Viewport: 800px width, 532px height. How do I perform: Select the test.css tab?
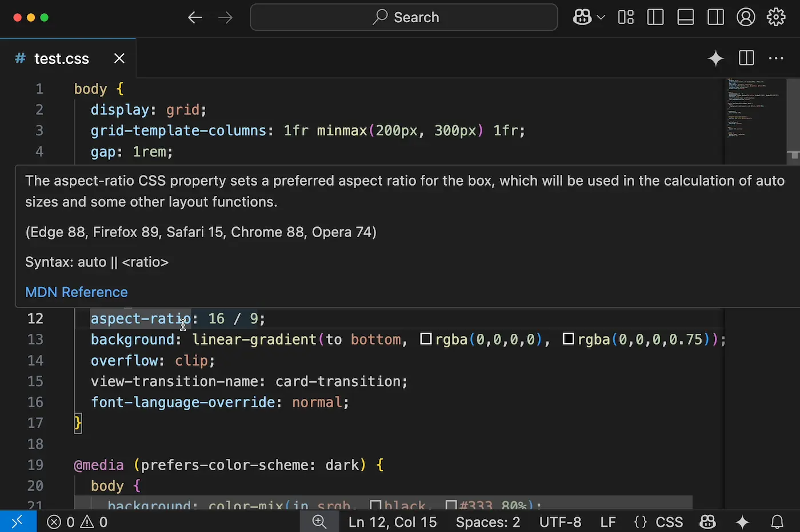61,58
